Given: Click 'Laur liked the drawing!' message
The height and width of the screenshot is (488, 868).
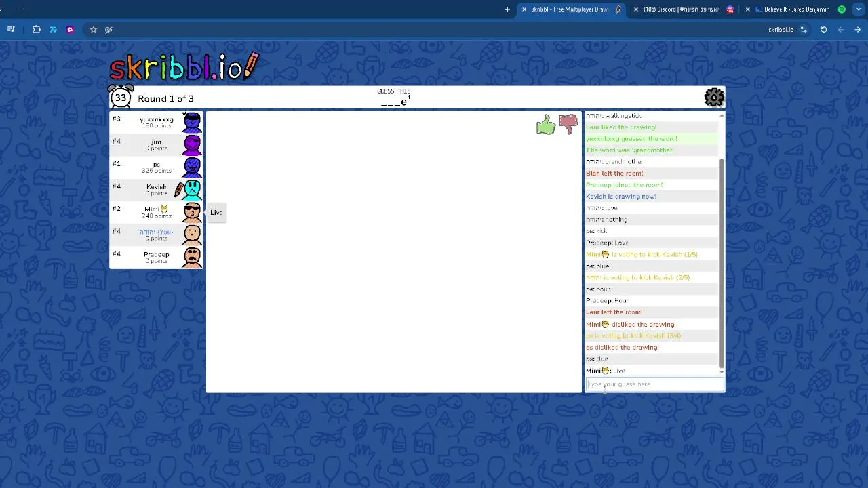Looking at the screenshot, I should 621,127.
